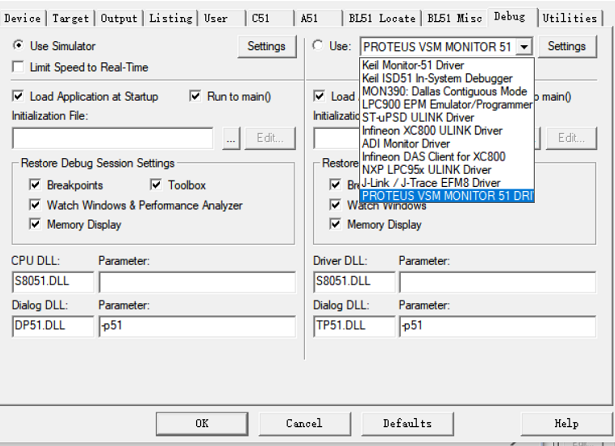Open the Utilities tab
This screenshot has height=446, width=615.
(x=570, y=18)
